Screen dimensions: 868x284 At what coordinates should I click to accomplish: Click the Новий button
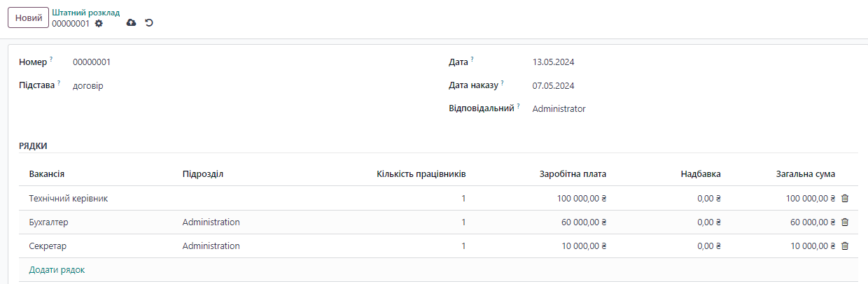pyautogui.click(x=28, y=17)
